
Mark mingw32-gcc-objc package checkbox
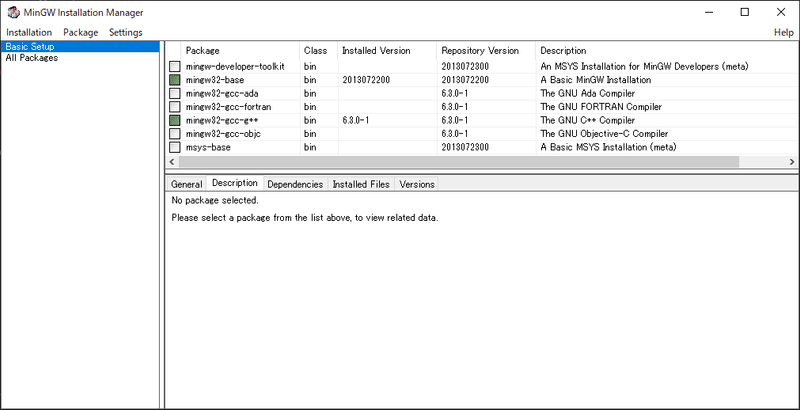pos(175,134)
